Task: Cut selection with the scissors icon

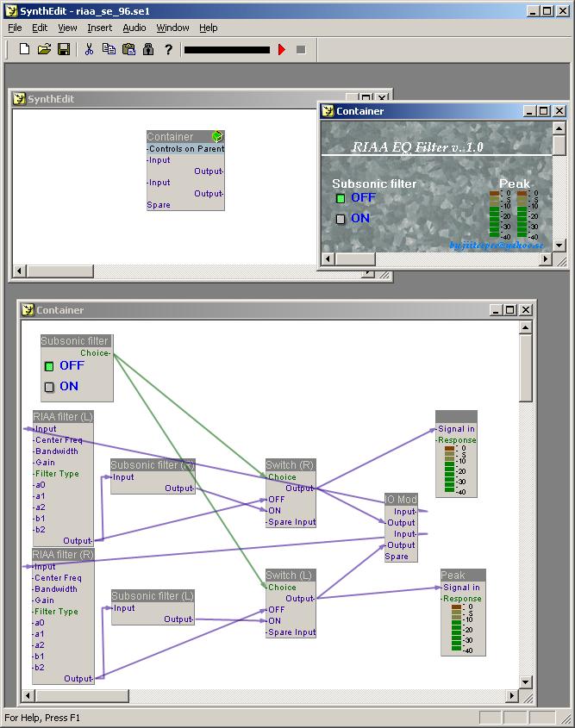Action: coord(89,49)
